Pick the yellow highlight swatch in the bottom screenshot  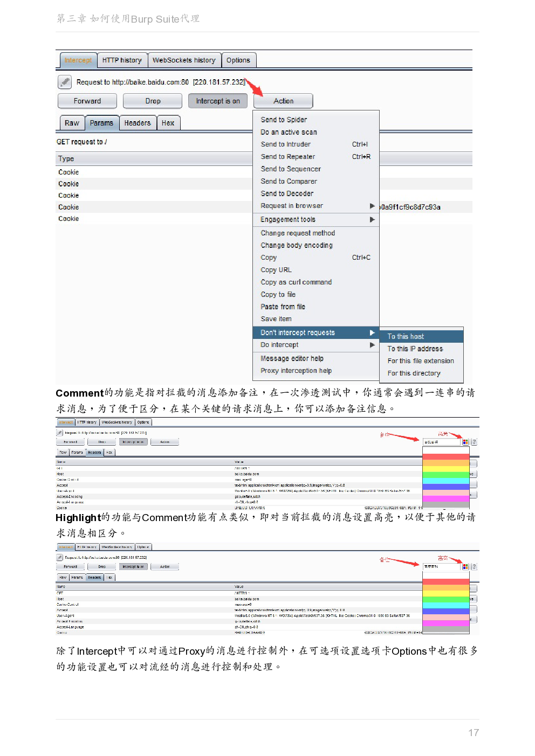[x=446, y=593]
